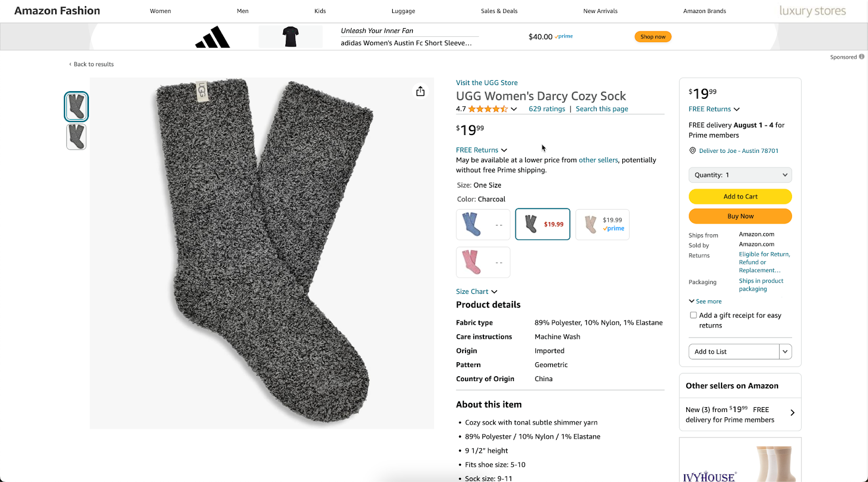Select the second sock thumbnail image

click(x=76, y=137)
